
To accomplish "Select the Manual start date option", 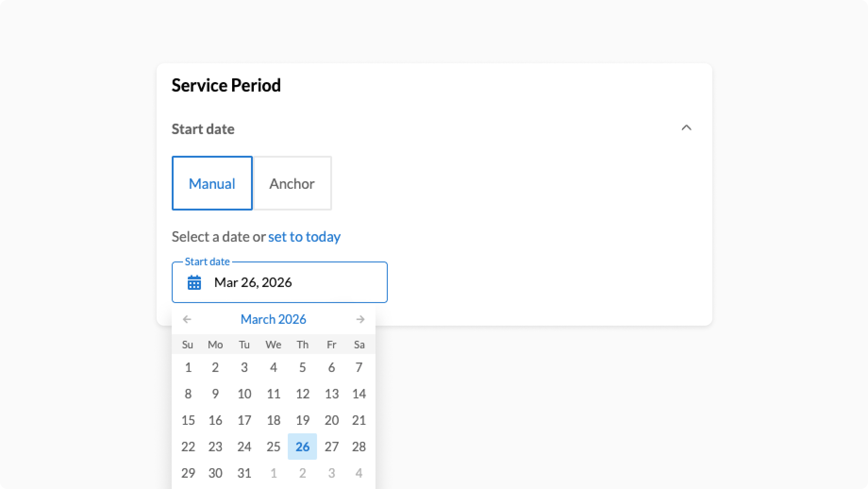I will click(212, 183).
